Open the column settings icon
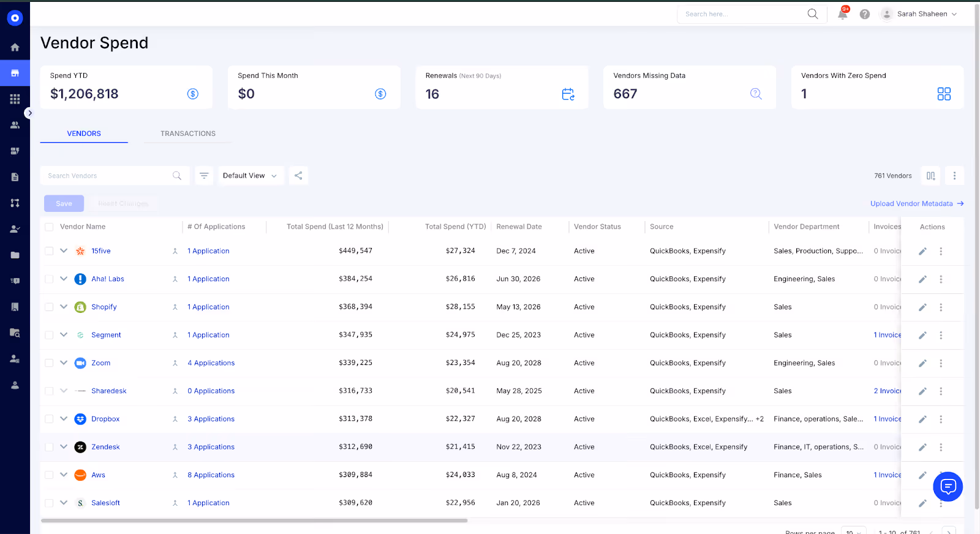 click(930, 176)
